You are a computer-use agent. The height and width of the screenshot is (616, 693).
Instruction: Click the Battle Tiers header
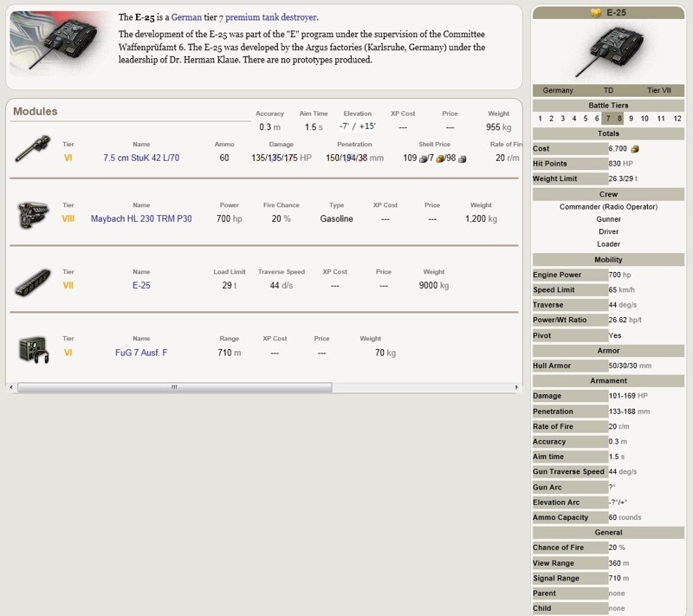[608, 105]
